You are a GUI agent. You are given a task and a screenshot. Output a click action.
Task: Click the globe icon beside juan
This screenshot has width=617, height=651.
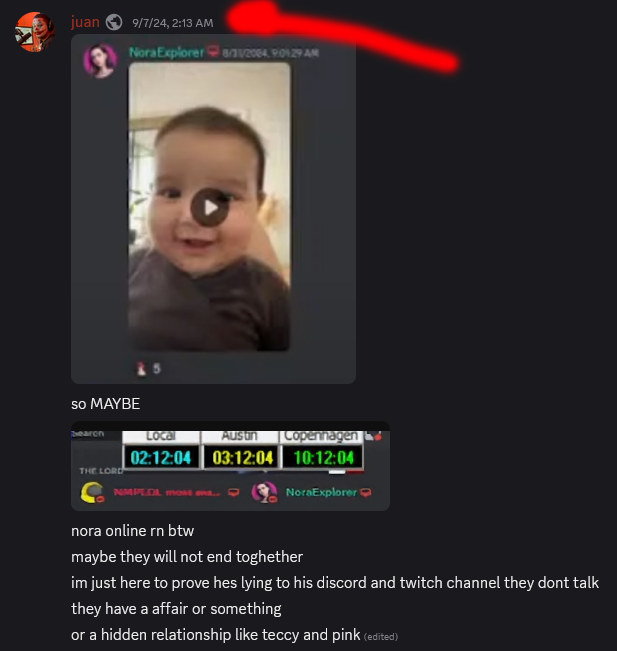(114, 22)
